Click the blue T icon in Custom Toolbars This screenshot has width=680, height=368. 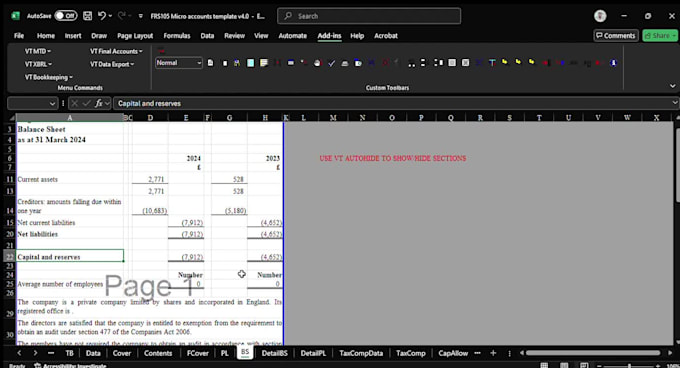[492, 63]
